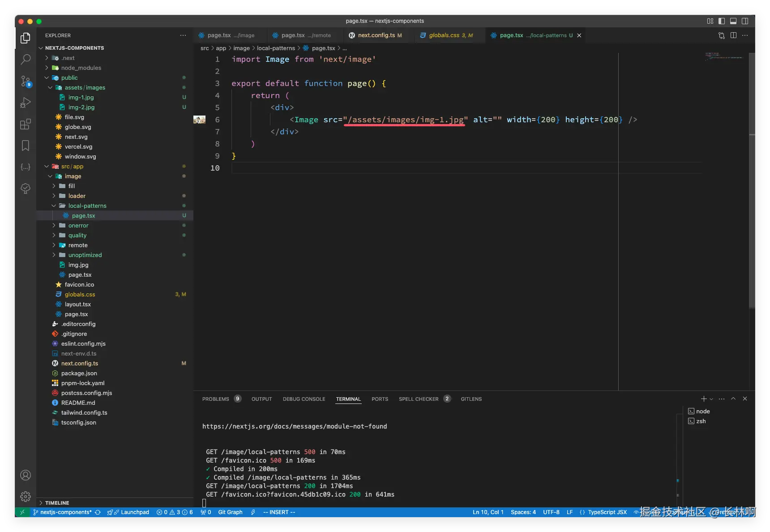Open the Source Control view
Image resolution: width=770 pixels, height=532 pixels.
(x=26, y=81)
